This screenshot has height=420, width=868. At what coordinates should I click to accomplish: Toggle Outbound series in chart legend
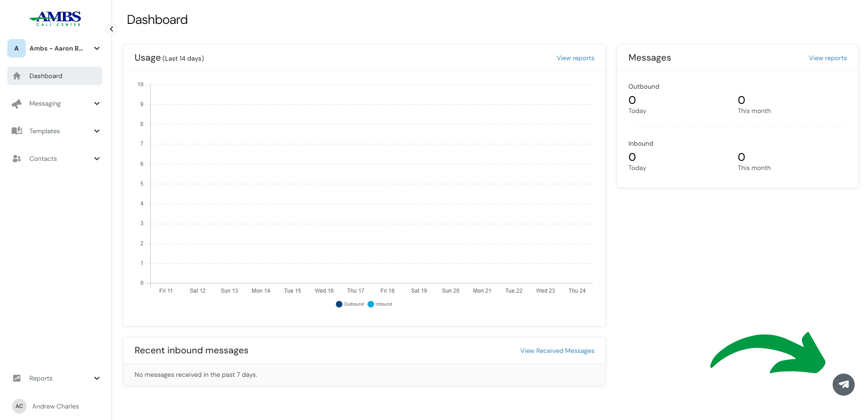pyautogui.click(x=350, y=304)
